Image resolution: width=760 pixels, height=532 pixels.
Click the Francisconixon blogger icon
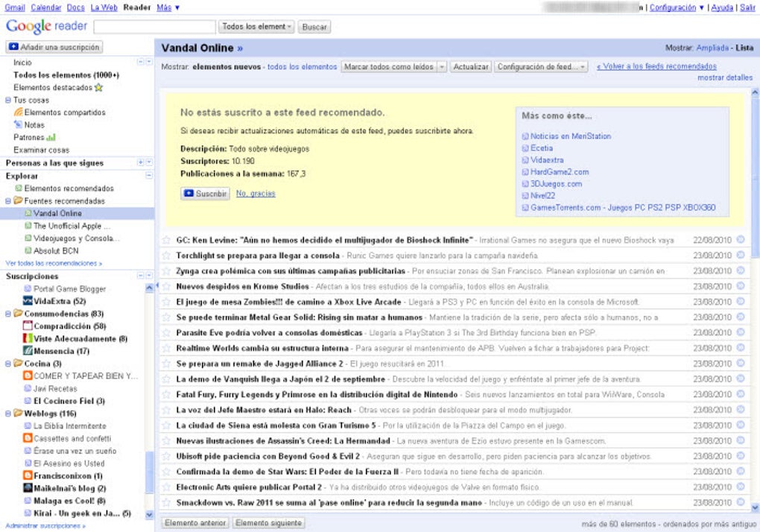coord(28,476)
